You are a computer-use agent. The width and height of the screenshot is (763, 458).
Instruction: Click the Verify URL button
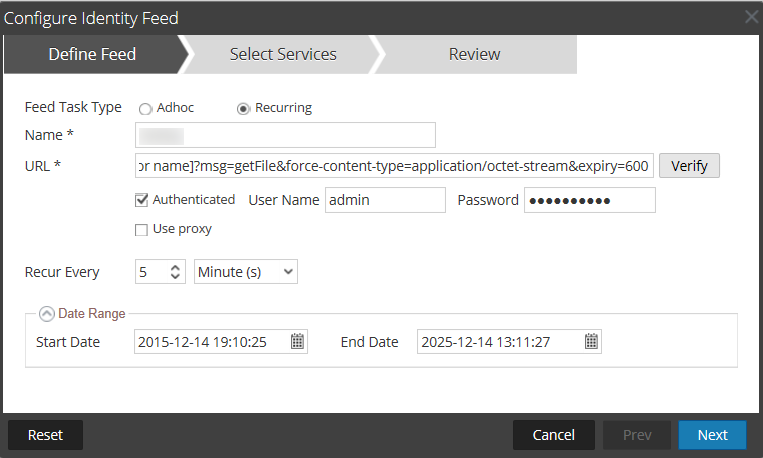(689, 166)
